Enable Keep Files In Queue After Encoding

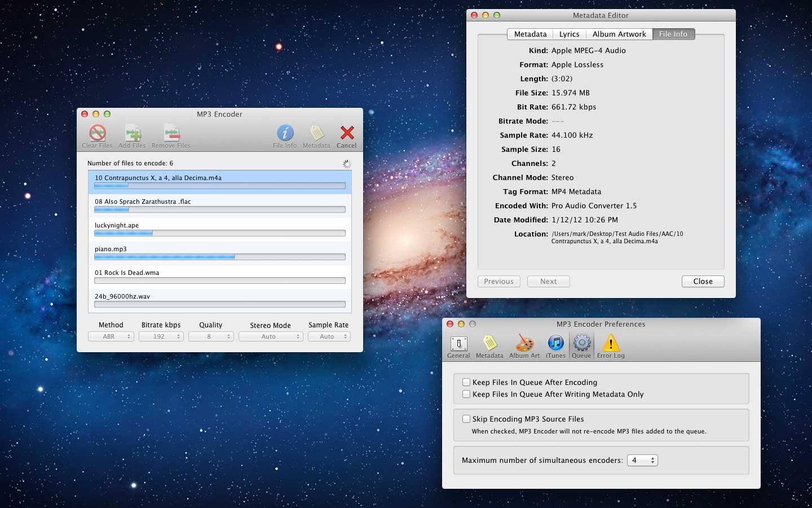point(466,382)
